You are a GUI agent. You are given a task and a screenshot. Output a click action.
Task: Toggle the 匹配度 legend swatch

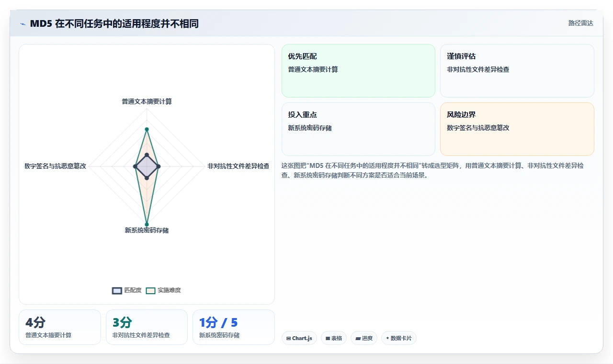tap(117, 290)
